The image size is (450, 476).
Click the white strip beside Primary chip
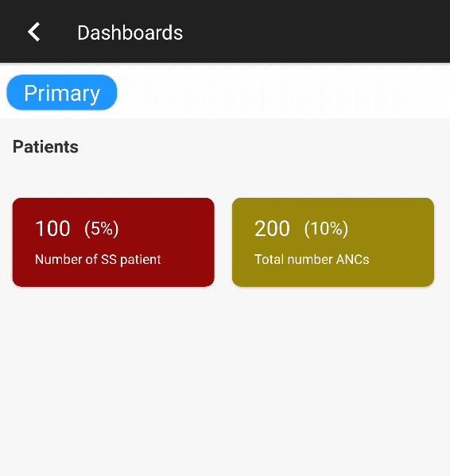pos(282,91)
